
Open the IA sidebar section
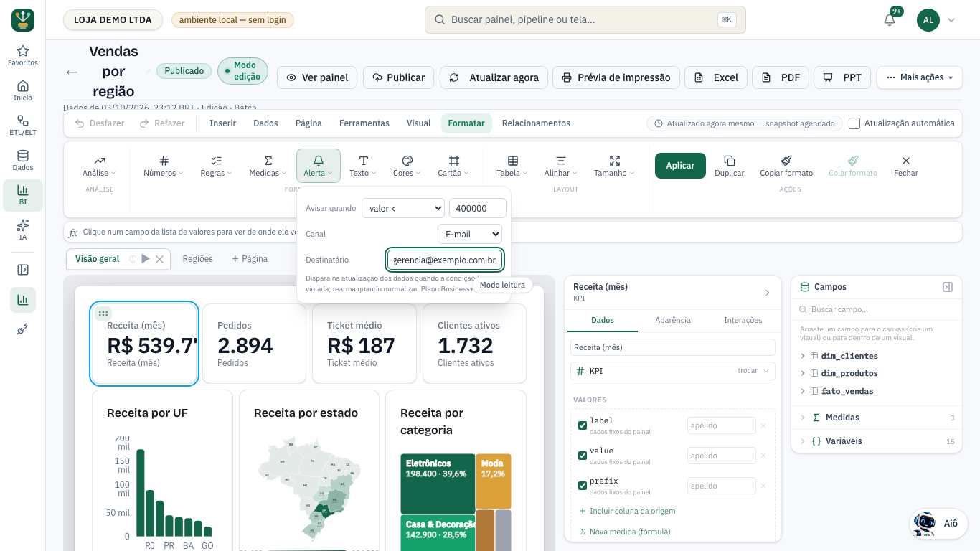(23, 230)
